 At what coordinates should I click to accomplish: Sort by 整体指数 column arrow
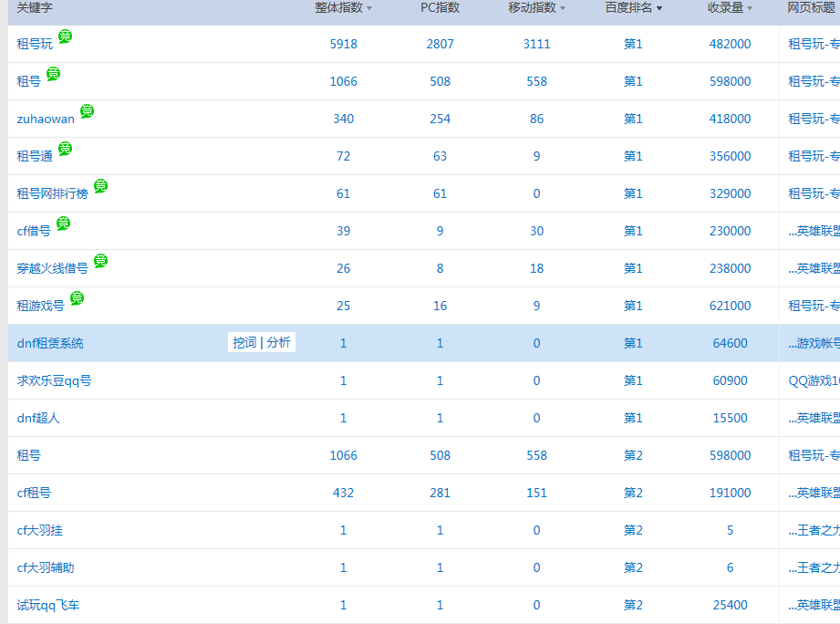pos(369,8)
